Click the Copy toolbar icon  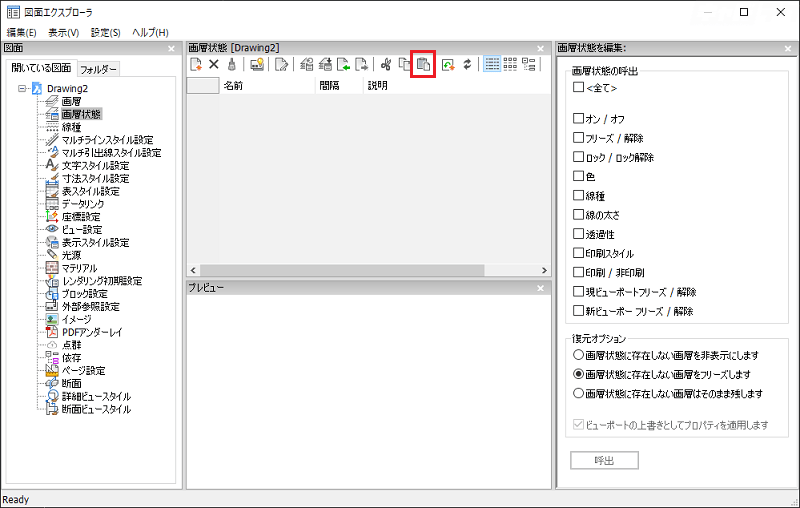pyautogui.click(x=405, y=64)
